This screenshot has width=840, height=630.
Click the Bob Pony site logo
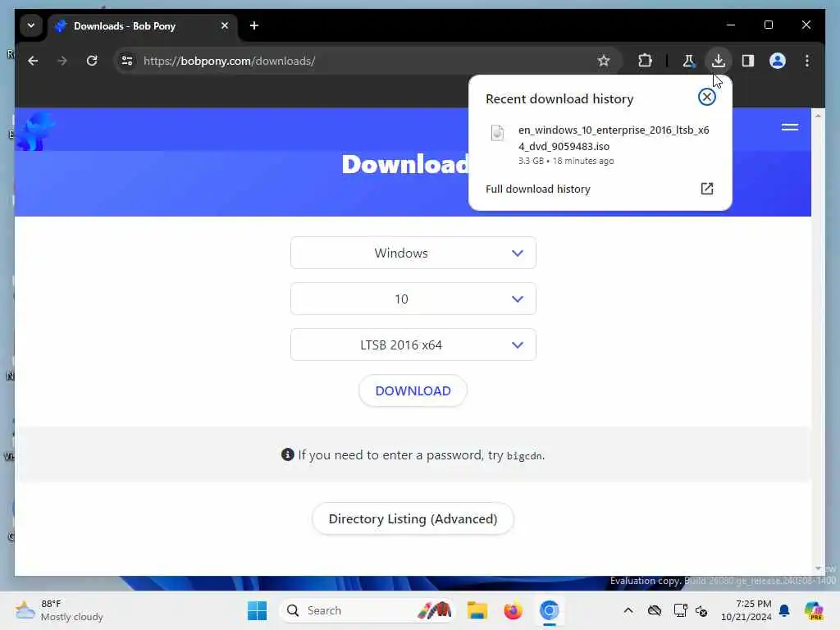point(35,130)
